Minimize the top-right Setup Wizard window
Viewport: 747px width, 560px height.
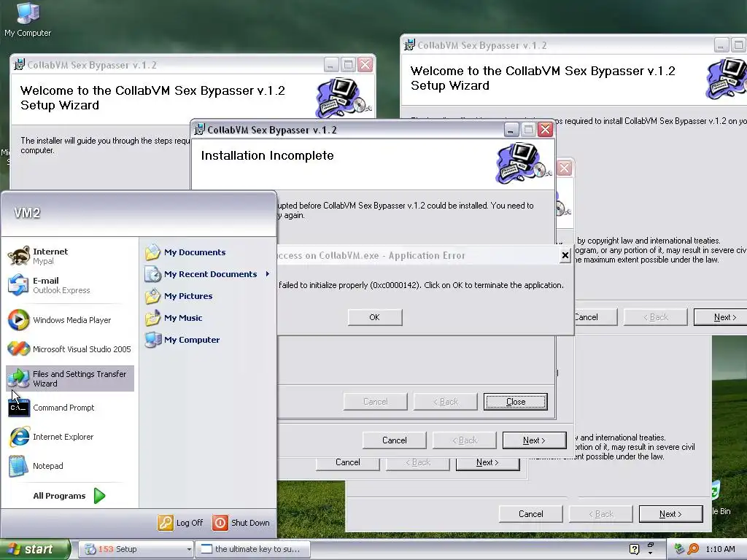(x=721, y=45)
